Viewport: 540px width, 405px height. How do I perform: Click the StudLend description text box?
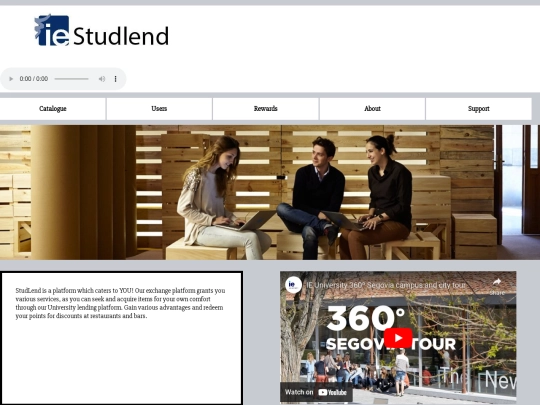tap(122, 338)
